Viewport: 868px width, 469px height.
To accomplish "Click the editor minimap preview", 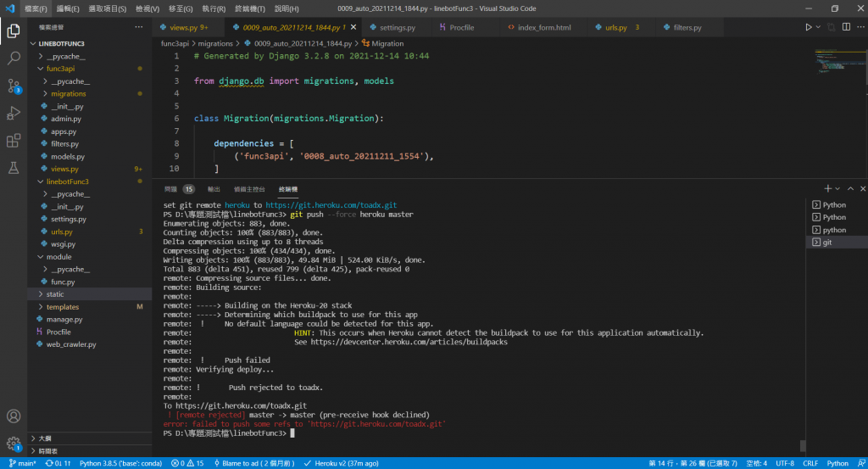I will (x=838, y=61).
